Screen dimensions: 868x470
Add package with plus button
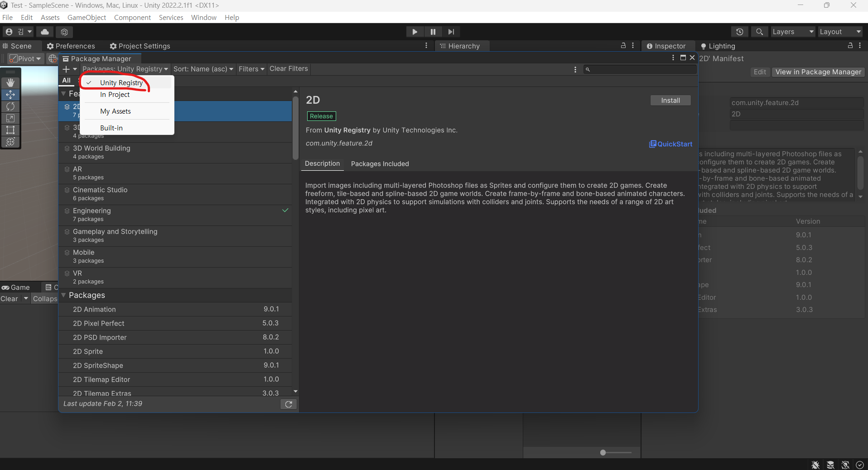click(x=69, y=69)
